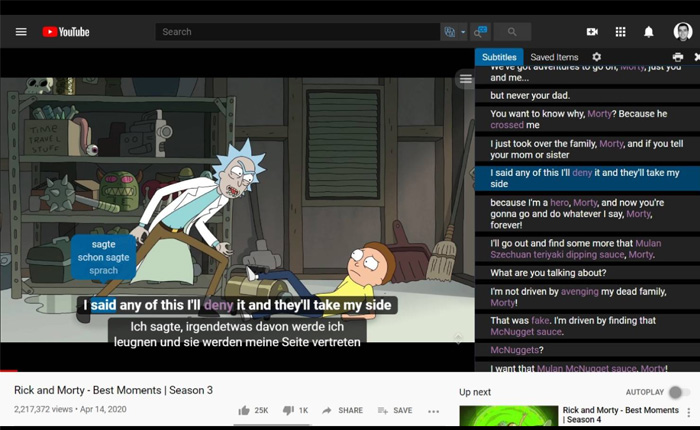Click the German translation caption line

pos(237,334)
